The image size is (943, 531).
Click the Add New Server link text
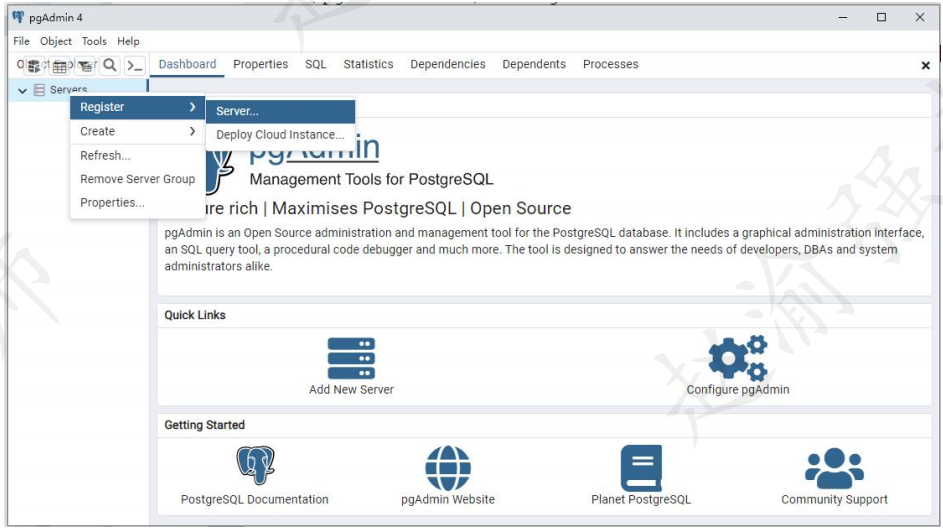pos(351,390)
